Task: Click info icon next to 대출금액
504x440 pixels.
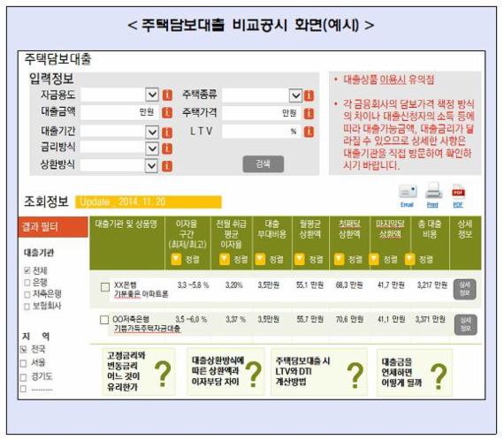Action: [x=167, y=113]
